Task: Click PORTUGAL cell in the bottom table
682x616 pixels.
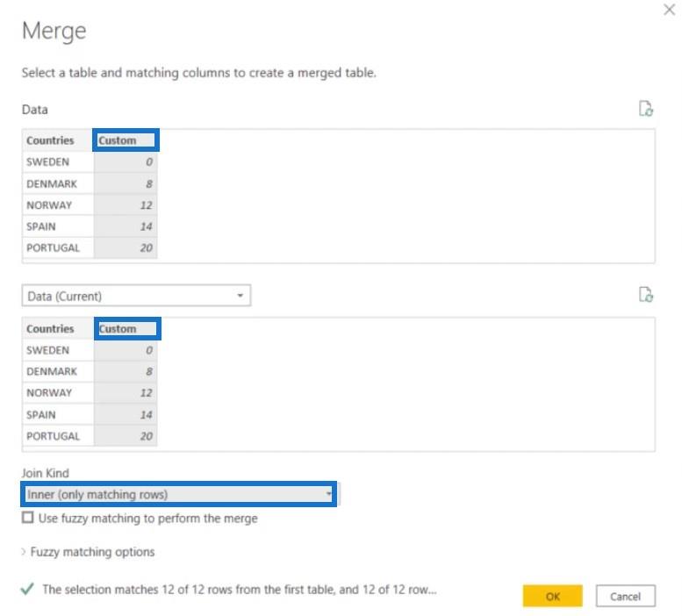Action: click(58, 435)
